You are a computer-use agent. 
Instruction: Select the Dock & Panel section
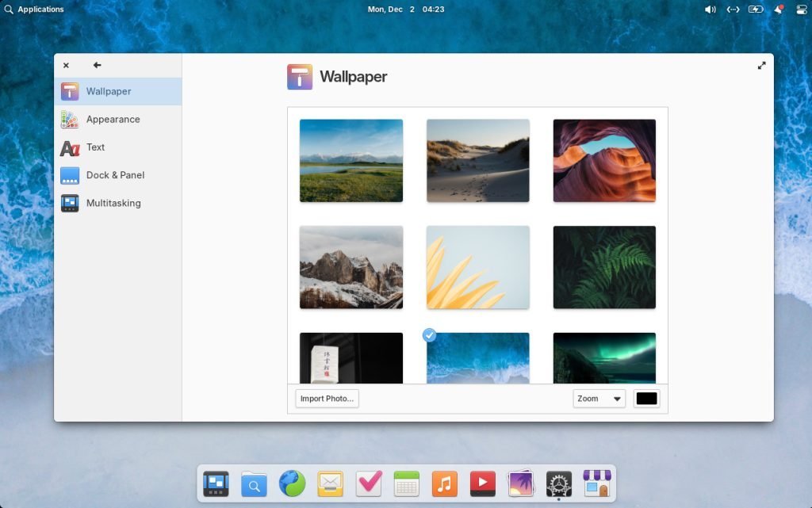click(115, 175)
